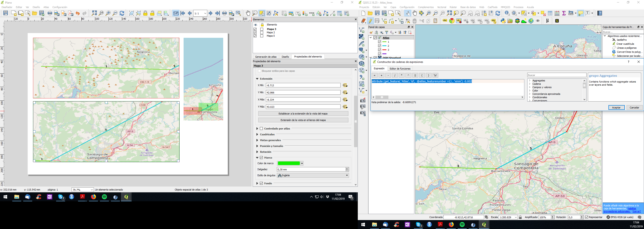Viewport: 644px width, 229px height.
Task: Toggle editing pencil in QGIS toolbar
Action: (x=370, y=21)
